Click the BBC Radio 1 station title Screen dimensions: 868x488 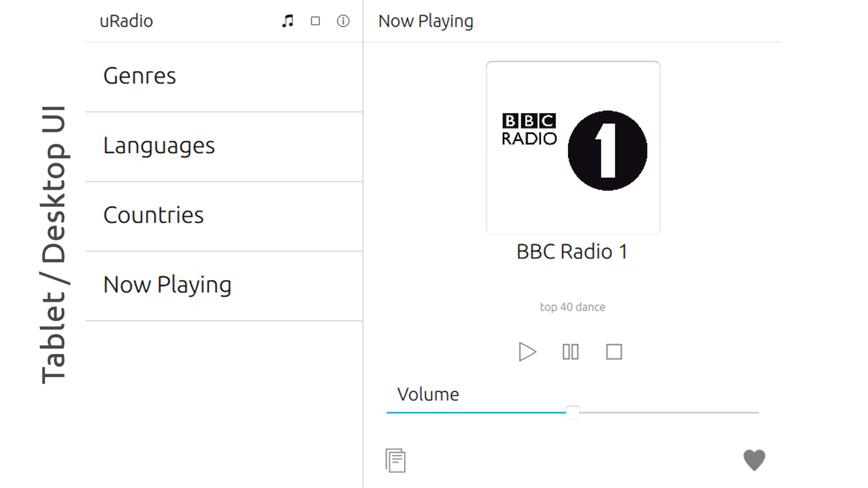pyautogui.click(x=572, y=252)
